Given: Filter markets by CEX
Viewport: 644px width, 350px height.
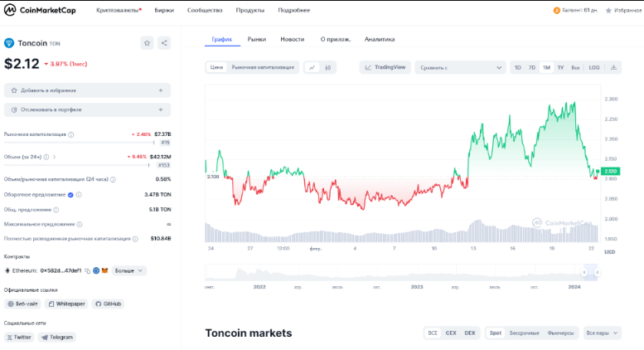Looking at the screenshot, I should (451, 333).
